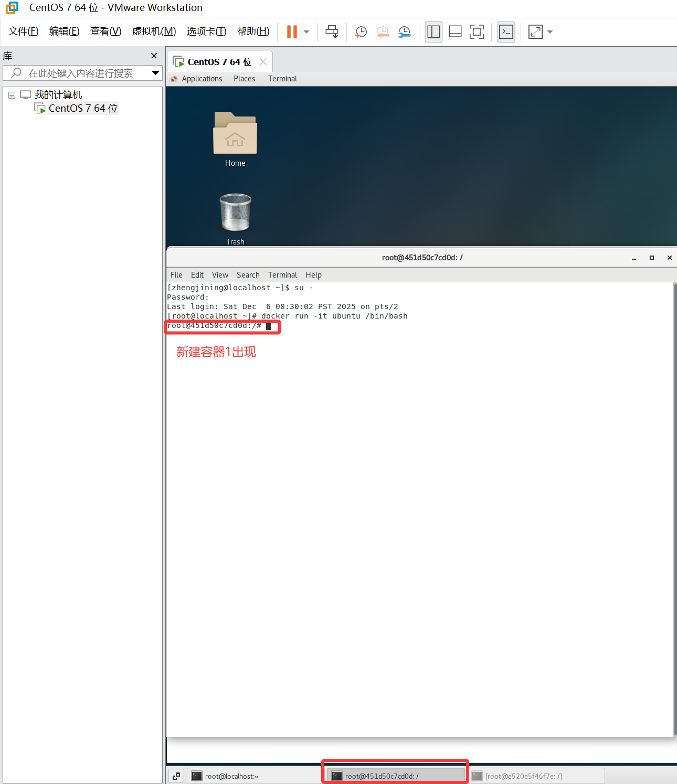Screen dimensions: 677x784
Task: Switch to thumbnail bar view layout icon
Action: coord(455,32)
